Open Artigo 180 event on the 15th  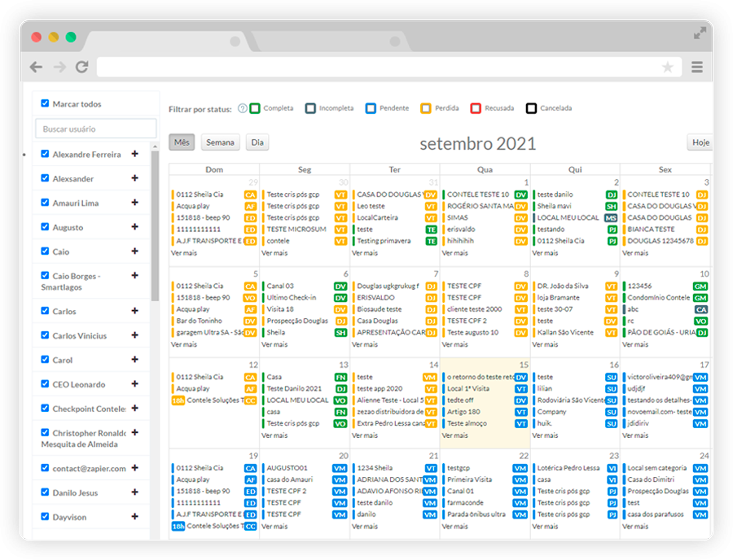[x=485, y=412]
